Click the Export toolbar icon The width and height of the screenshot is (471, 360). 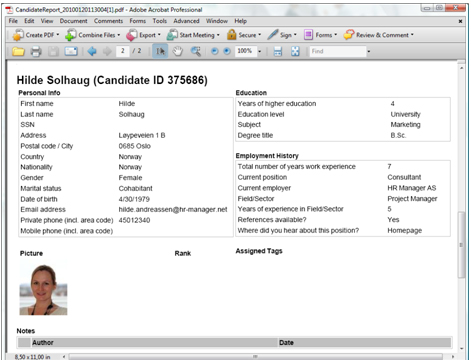point(132,35)
